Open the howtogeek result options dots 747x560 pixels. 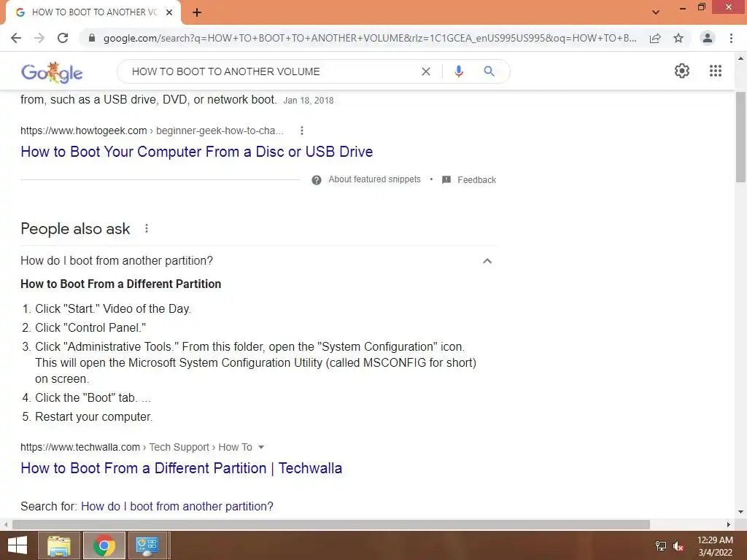tap(302, 131)
